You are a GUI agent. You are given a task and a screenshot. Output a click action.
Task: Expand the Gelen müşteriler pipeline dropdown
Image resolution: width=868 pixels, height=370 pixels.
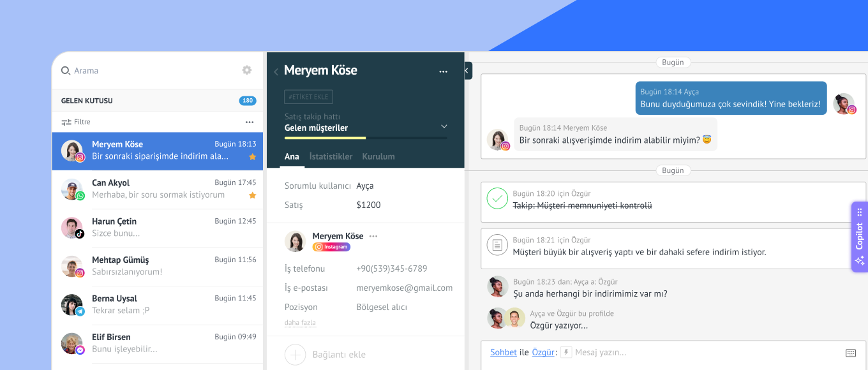[444, 126]
